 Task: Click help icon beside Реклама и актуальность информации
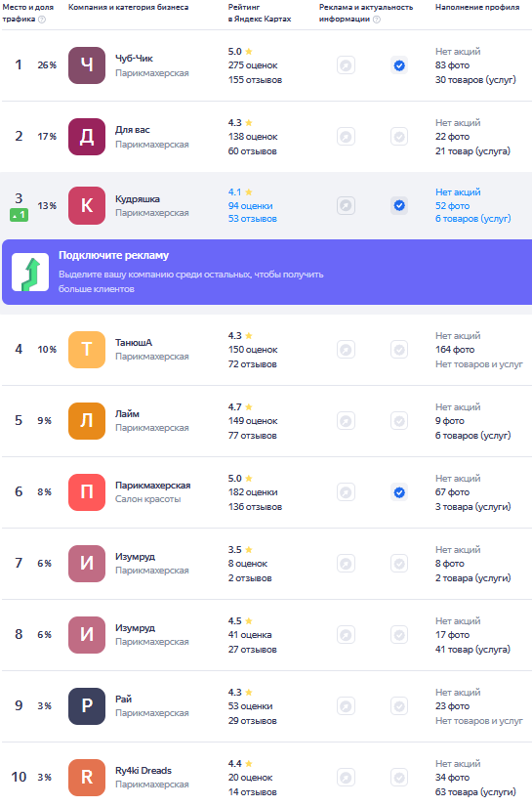pyautogui.click(x=377, y=19)
